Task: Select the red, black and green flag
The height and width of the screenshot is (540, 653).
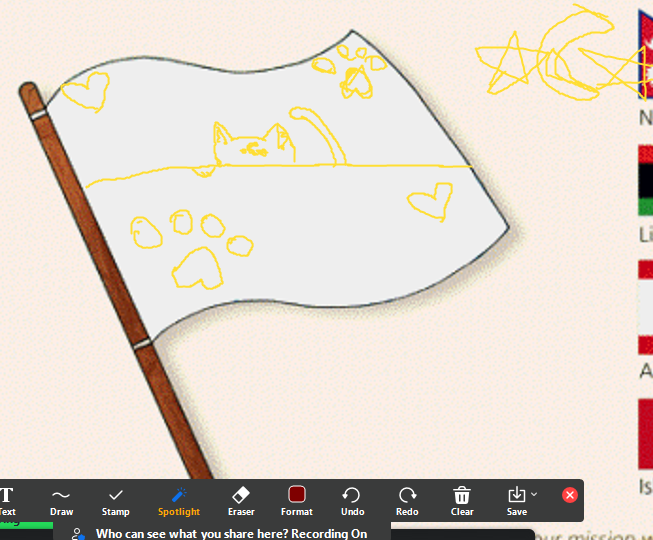Action: [x=645, y=181]
